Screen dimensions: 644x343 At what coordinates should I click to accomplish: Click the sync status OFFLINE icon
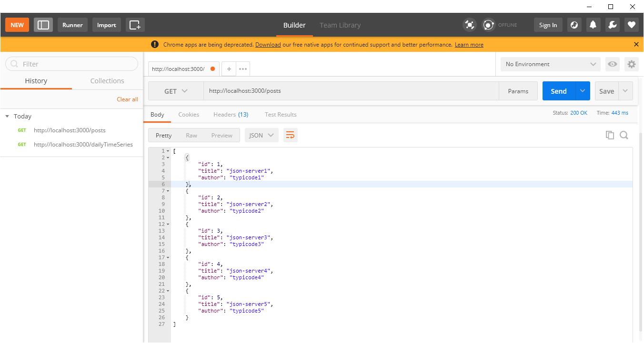coord(489,25)
